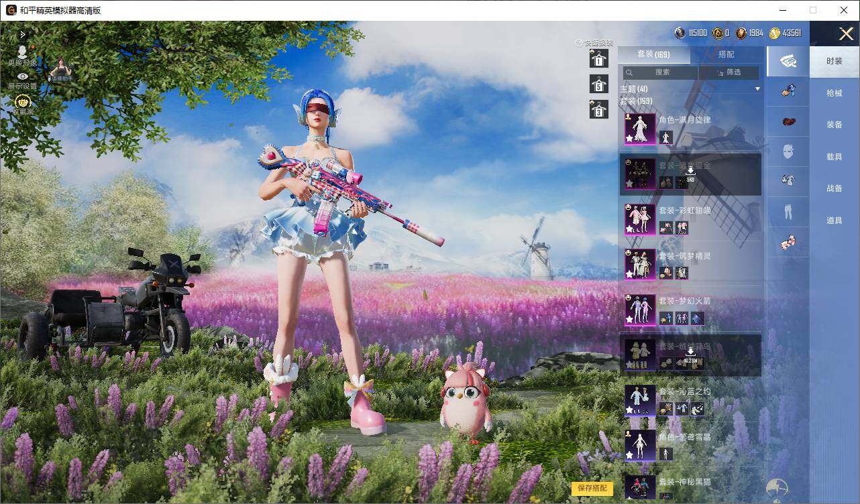860x504 pixels.
Task: Open the outfit sets category icon
Action: pos(788,61)
